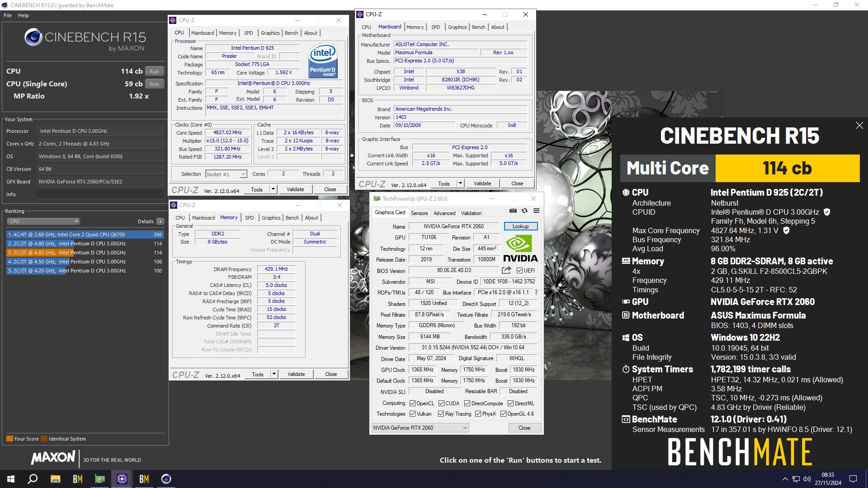Viewport: 868px width, 488px height.
Task: Click the Bus Interface question mark icon
Action: point(536,292)
